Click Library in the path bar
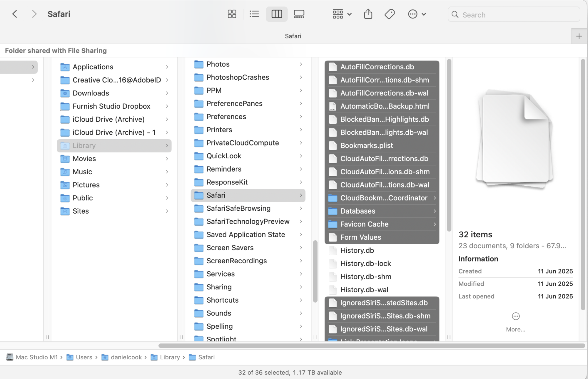 click(170, 357)
